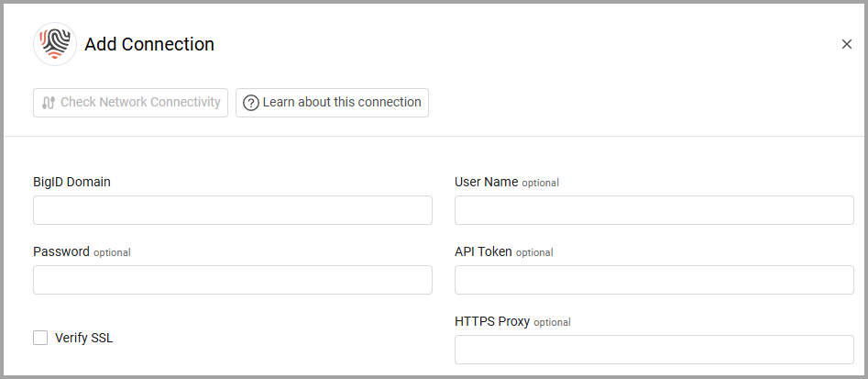
Task: Click the question mark help icon
Action: (x=251, y=103)
